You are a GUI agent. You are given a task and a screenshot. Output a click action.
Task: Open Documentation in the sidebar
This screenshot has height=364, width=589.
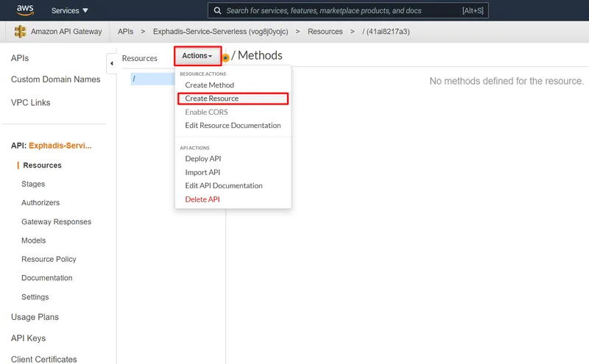click(47, 278)
